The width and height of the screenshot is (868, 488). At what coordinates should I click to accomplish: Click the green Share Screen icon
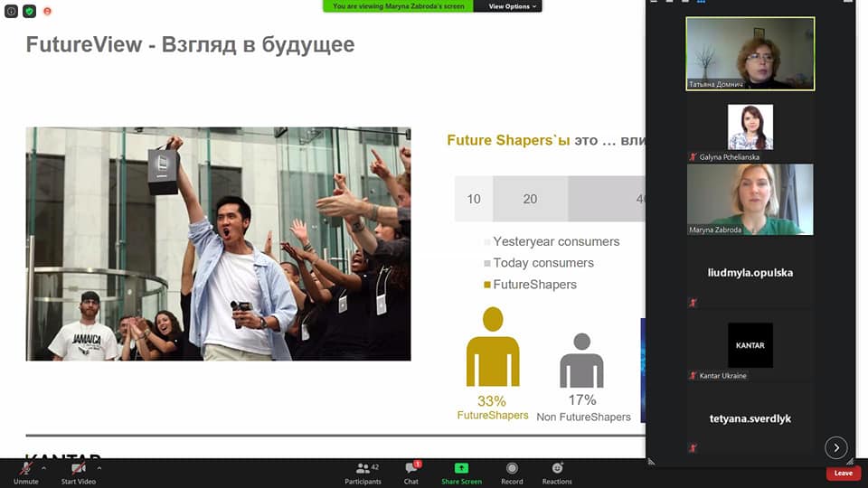[461, 468]
